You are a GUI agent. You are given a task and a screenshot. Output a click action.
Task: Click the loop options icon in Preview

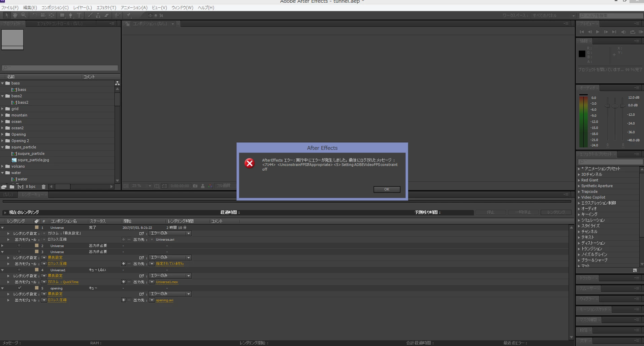pos(633,32)
